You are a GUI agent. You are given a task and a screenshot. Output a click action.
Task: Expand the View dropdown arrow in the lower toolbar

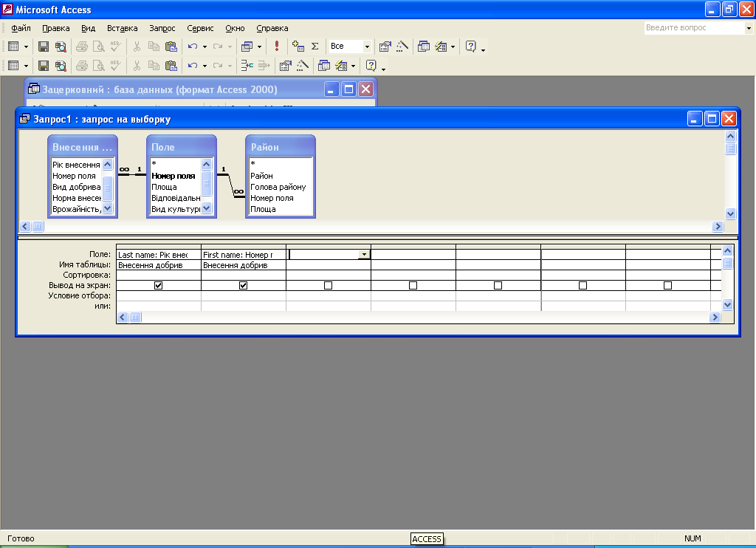[x=26, y=66]
